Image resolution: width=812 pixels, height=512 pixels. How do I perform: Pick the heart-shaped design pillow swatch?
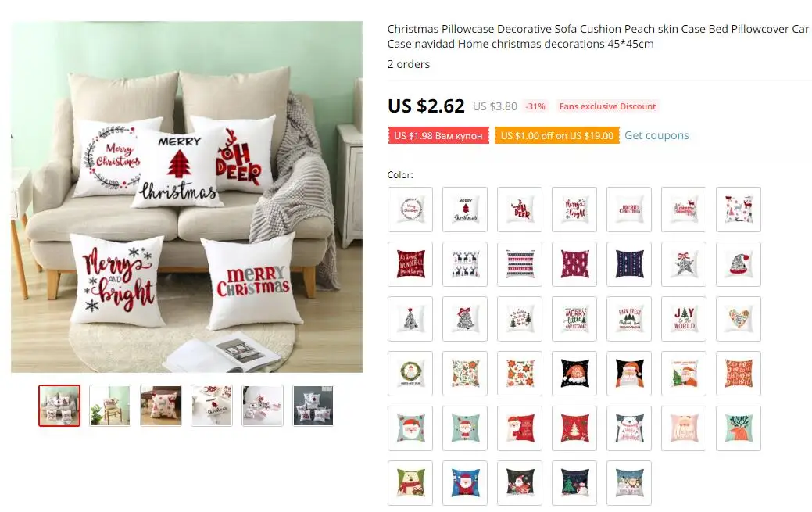point(739,319)
